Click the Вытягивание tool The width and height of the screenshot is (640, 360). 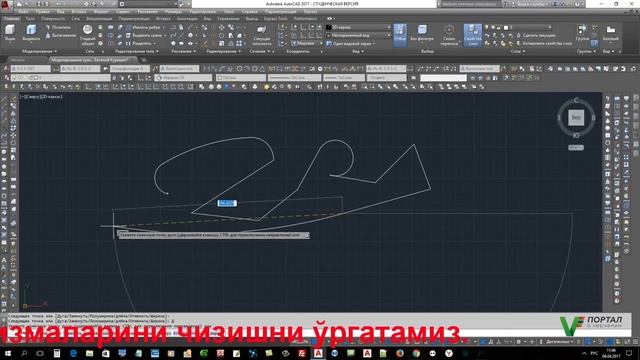click(60, 36)
